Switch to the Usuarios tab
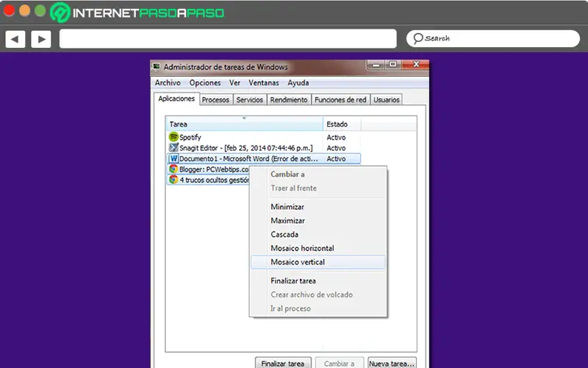This screenshot has width=588, height=368. [x=387, y=100]
